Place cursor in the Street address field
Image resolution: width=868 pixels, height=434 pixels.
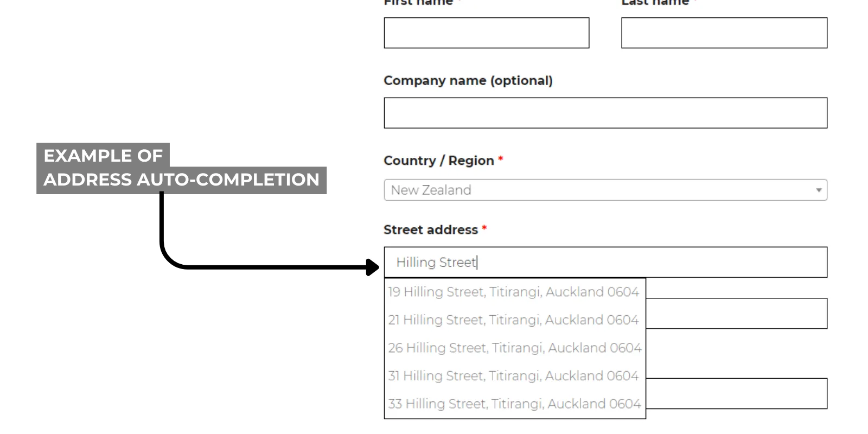coord(605,262)
